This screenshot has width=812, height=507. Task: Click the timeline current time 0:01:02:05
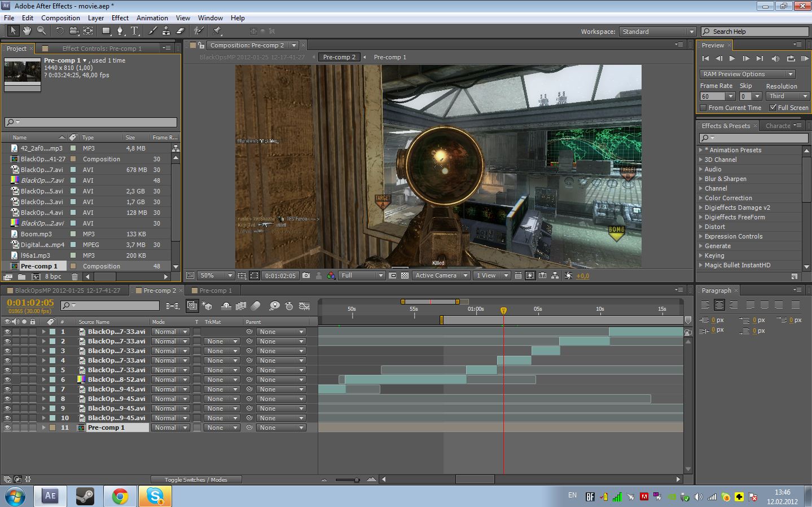pos(30,302)
